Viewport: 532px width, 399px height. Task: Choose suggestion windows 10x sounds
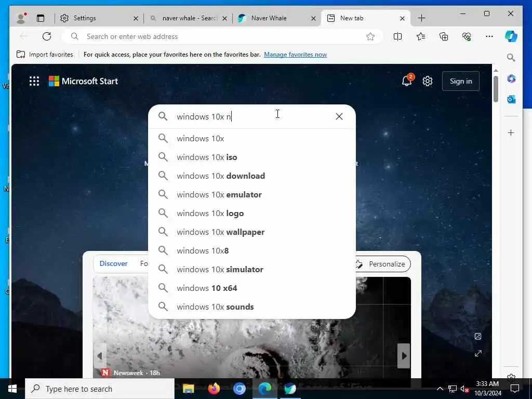point(252,307)
